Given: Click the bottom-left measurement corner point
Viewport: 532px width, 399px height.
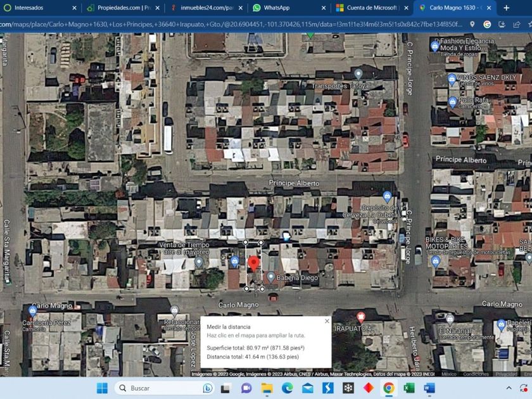Looking at the screenshot, I should 246,289.
